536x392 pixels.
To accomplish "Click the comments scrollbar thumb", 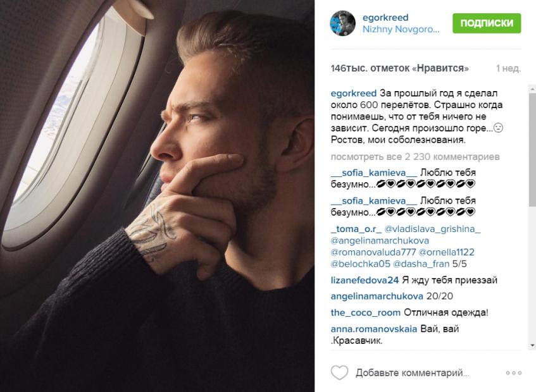I will [x=532, y=149].
